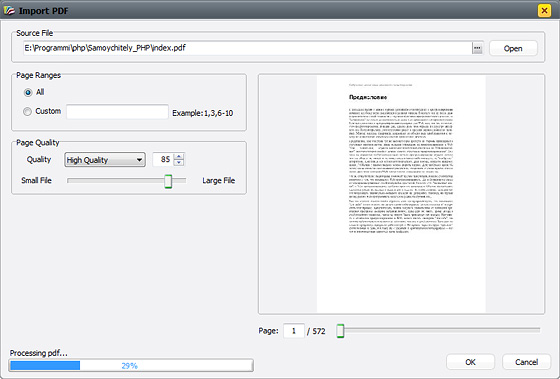Confirm import with the OK button
The width and height of the screenshot is (560, 379).
click(x=470, y=362)
